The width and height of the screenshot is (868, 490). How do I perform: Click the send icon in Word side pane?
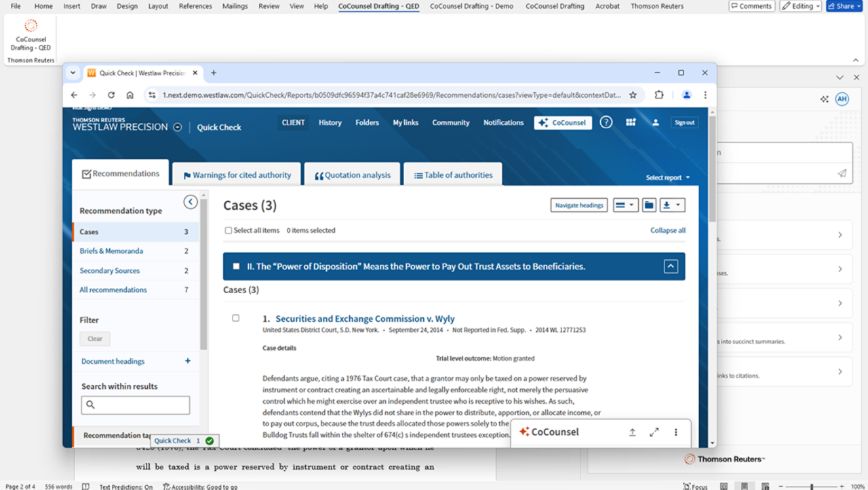pos(842,173)
